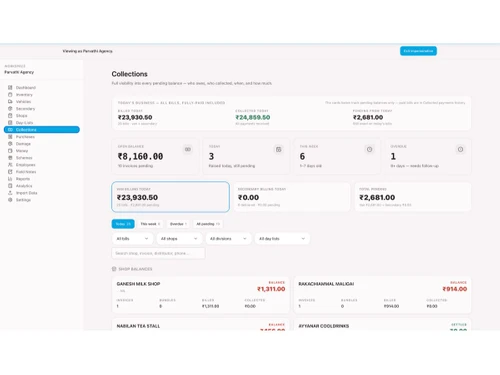Select the highlighted ₹23,930.50 billing card

(170, 197)
